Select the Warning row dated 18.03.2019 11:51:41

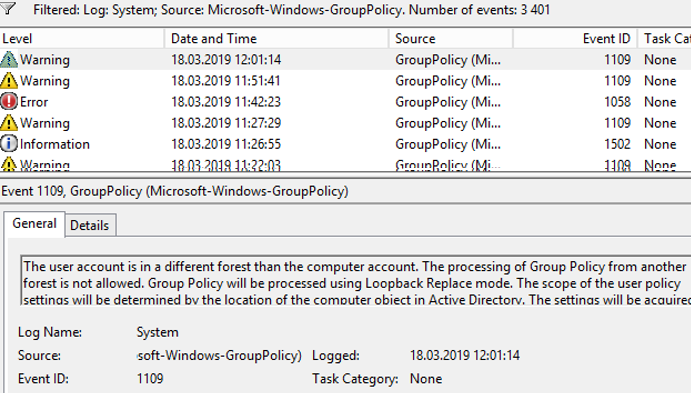(346, 81)
